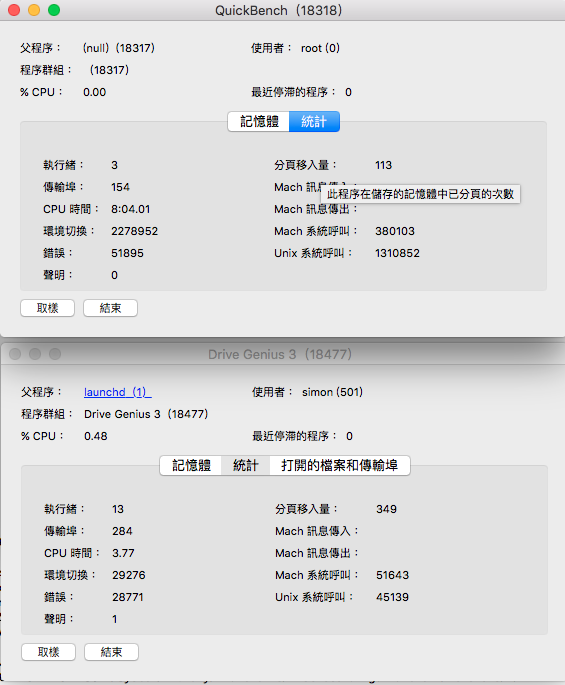Viewport: 565px width, 685px height.
Task: Select 統計 tab in Drive Genius window
Action: pyautogui.click(x=245, y=465)
